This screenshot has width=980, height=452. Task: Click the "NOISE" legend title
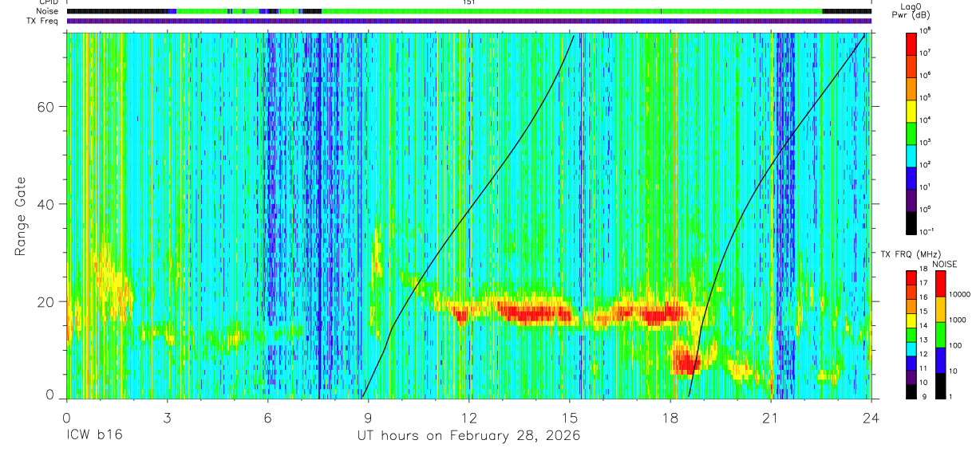[944, 264]
